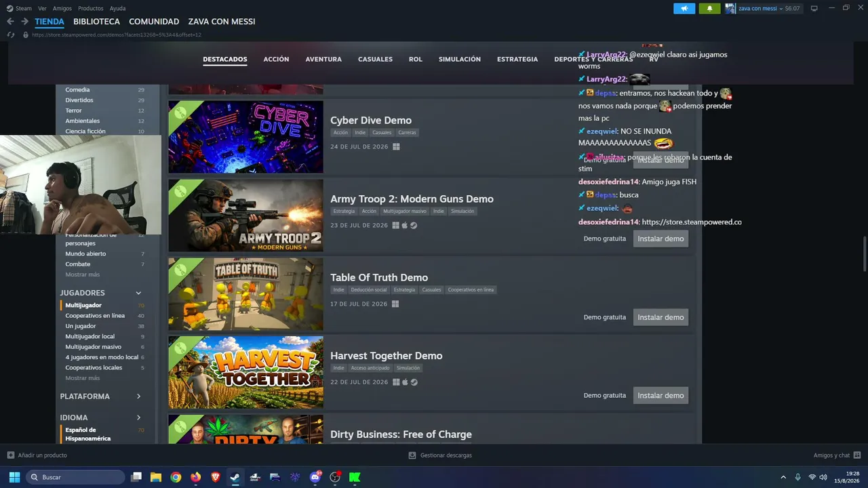868x488 pixels.
Task: Focus the Windows taskbar Buscar search box
Action: [x=75, y=477]
